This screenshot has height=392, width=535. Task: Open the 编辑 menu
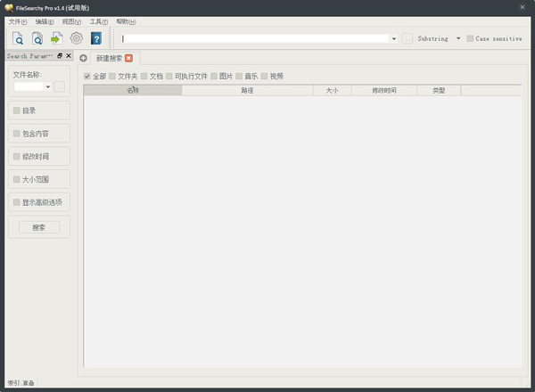(x=45, y=21)
